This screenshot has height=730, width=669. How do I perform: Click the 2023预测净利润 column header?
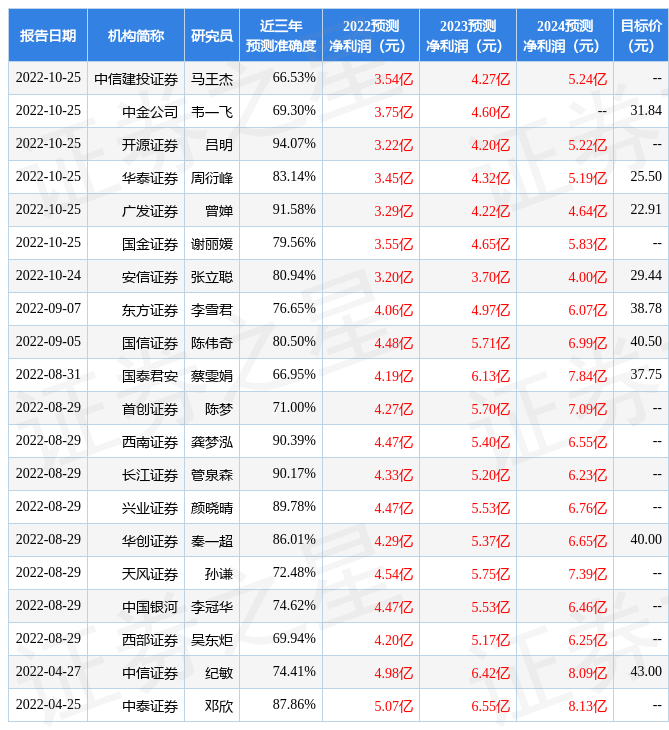(x=468, y=35)
